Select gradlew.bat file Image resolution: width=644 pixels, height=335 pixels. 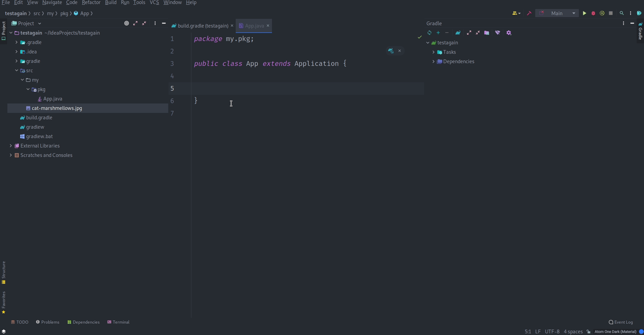coord(39,136)
